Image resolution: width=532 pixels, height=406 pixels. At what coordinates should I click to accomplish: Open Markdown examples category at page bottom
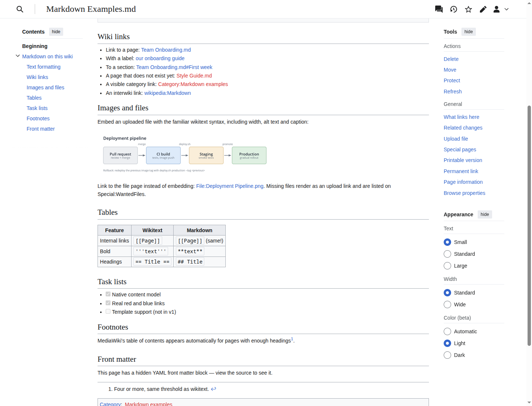(x=149, y=404)
